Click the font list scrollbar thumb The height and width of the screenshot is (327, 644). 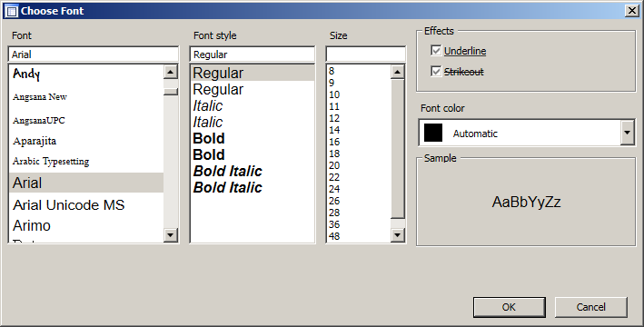point(171,91)
